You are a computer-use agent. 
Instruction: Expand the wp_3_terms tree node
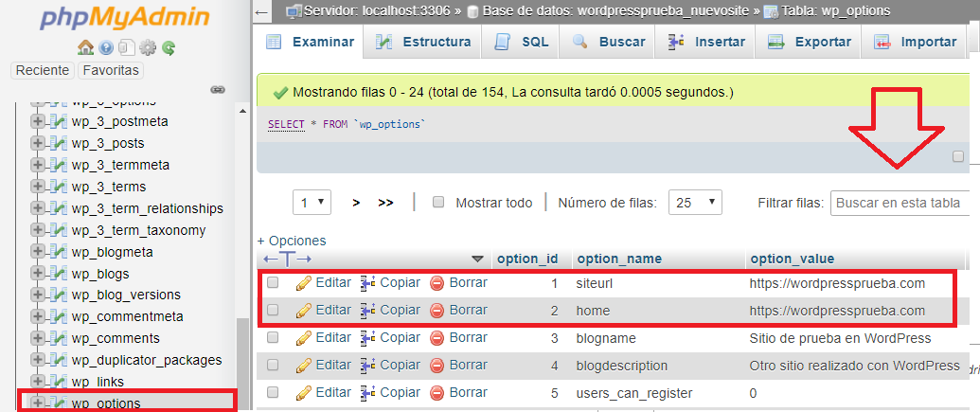tap(38, 187)
